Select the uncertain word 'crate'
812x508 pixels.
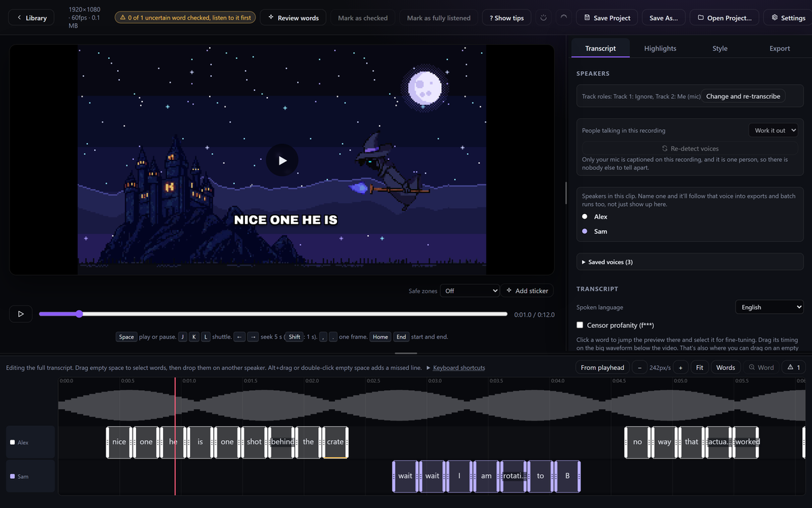pyautogui.click(x=336, y=442)
